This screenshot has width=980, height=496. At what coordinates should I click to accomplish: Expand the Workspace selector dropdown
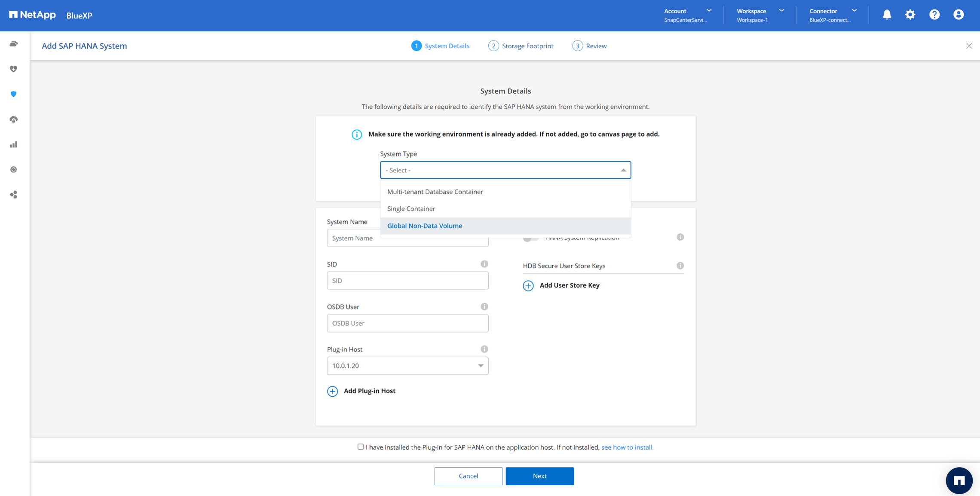click(759, 15)
